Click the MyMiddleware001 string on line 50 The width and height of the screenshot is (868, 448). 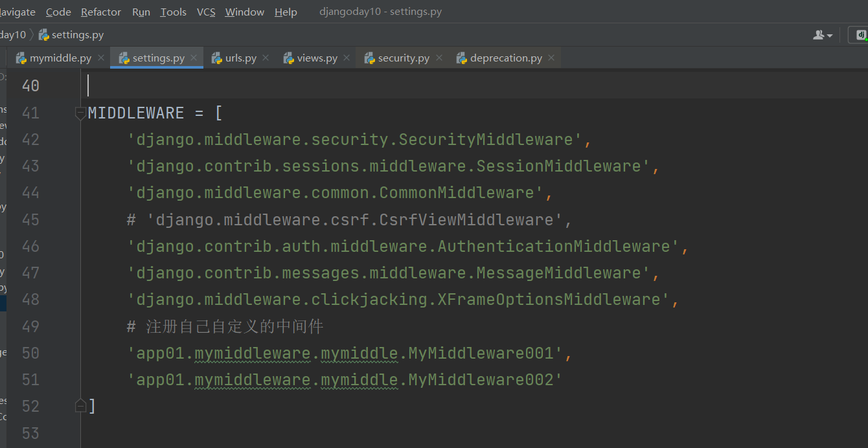pyautogui.click(x=345, y=353)
